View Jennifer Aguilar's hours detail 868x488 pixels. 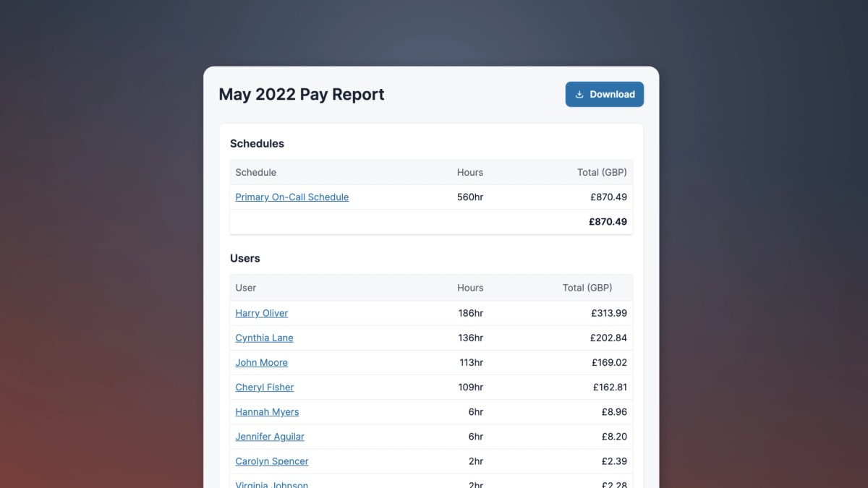pos(270,436)
